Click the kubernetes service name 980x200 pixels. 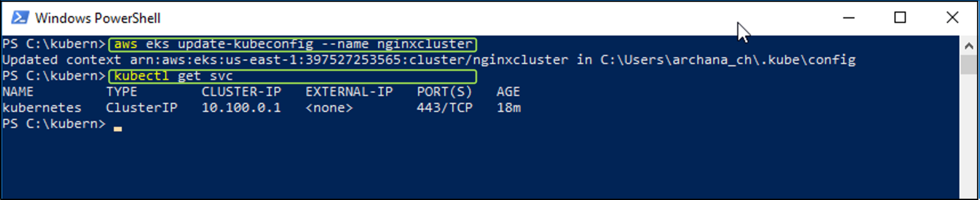point(42,108)
